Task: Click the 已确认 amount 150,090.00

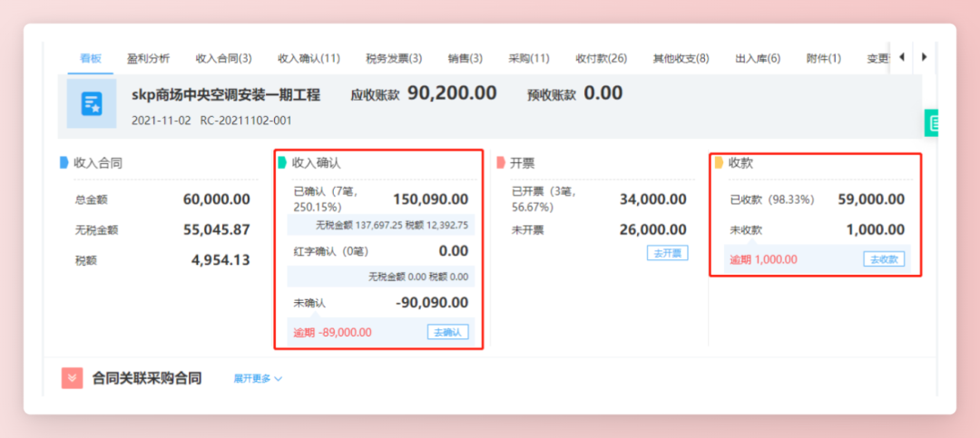Action: 431,200
